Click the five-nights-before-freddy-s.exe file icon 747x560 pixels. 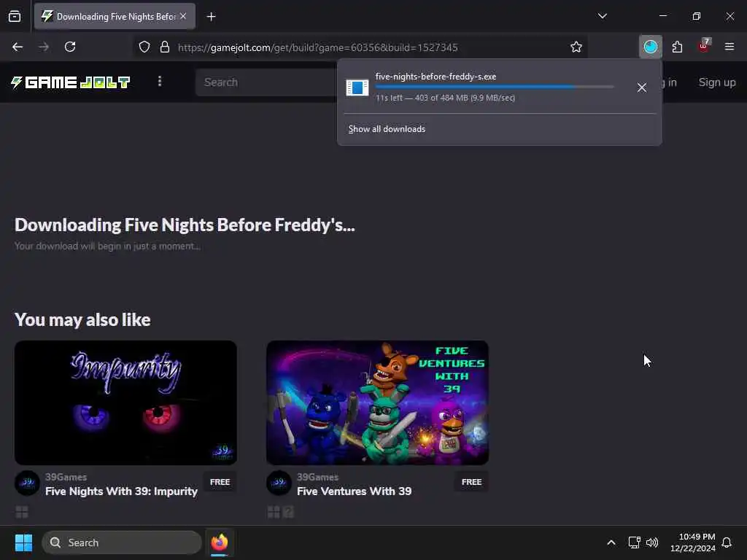coord(357,87)
